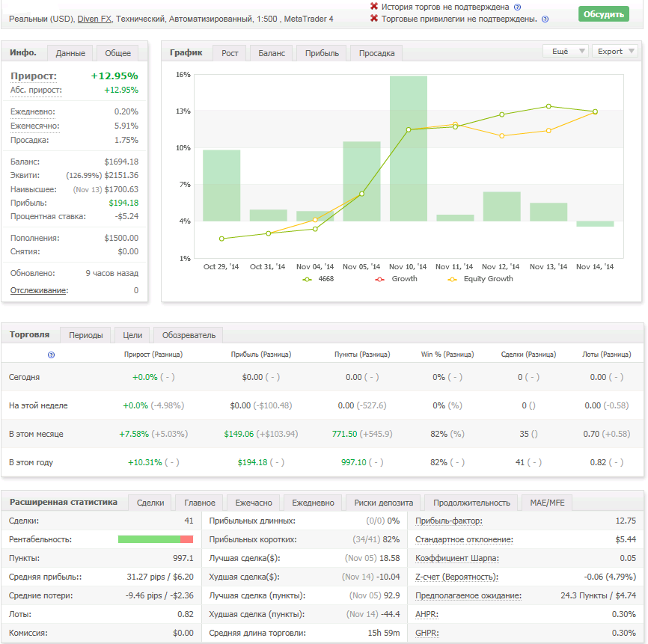Click help icon next to Торговые привилегии не подтверждены
Screen dimensions: 648x644
545,19
